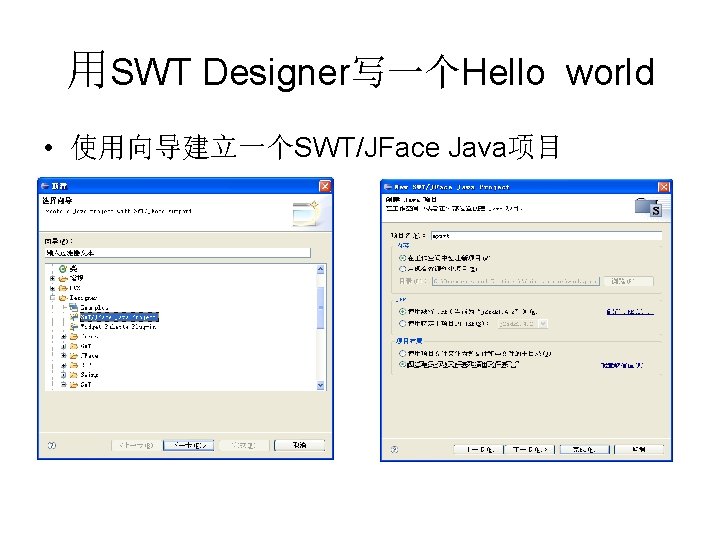Click scroll-down arrow of wizard tree scrollbar
Screen dimensions: 720x540
point(321,385)
